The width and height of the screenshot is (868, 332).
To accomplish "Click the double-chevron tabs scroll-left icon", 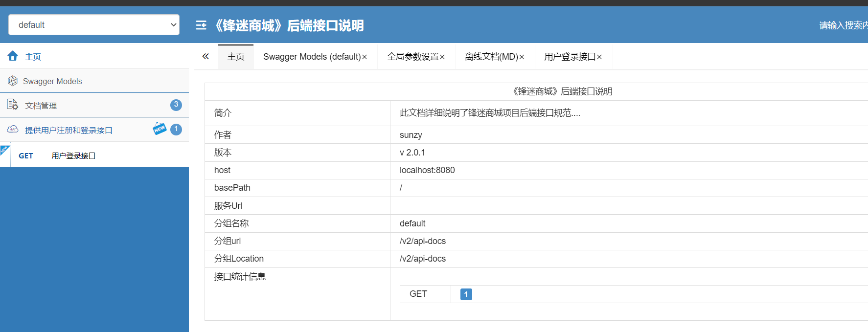I will tap(206, 56).
